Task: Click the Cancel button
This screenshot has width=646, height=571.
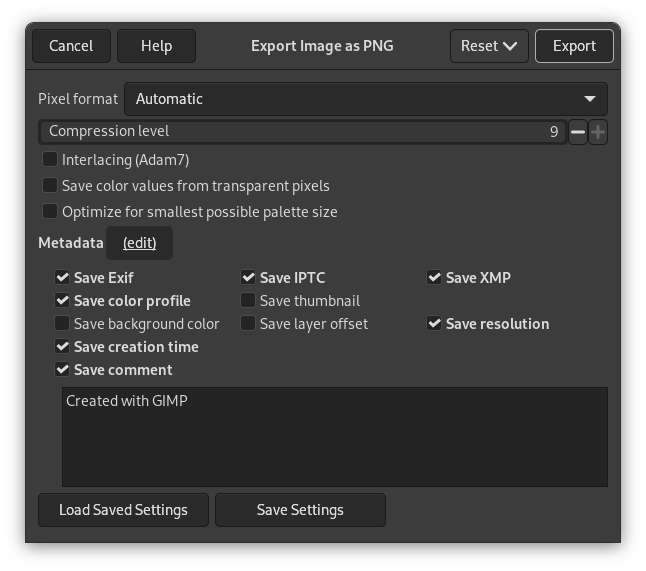Action: tap(71, 46)
